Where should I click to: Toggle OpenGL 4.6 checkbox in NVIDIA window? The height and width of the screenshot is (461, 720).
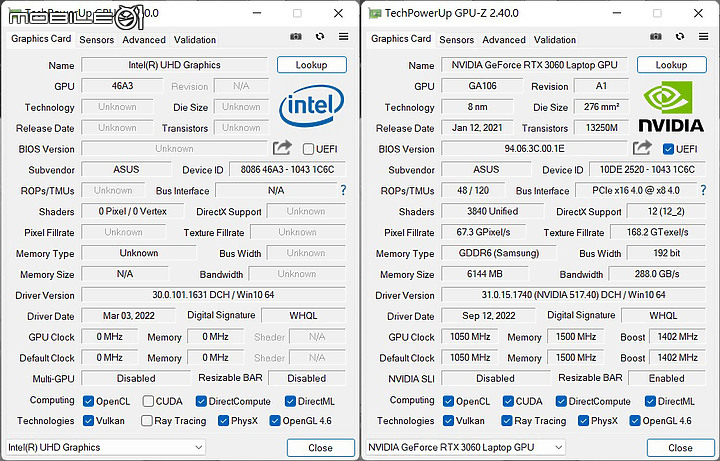[635, 421]
